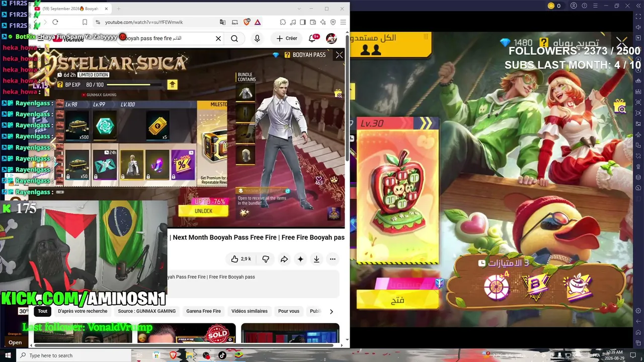Open BlueStacks help question mark icon

(x=584, y=6)
